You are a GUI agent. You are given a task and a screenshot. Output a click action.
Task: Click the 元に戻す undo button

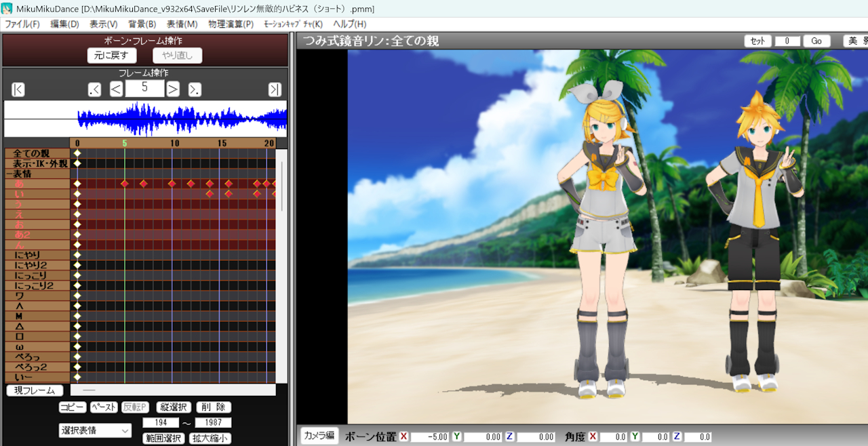(112, 55)
